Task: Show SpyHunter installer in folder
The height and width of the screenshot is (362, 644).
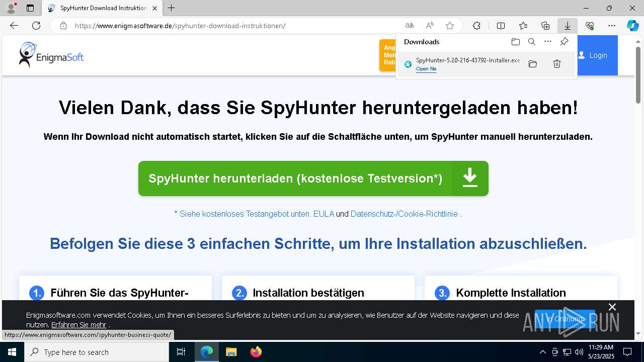Action: coord(533,64)
